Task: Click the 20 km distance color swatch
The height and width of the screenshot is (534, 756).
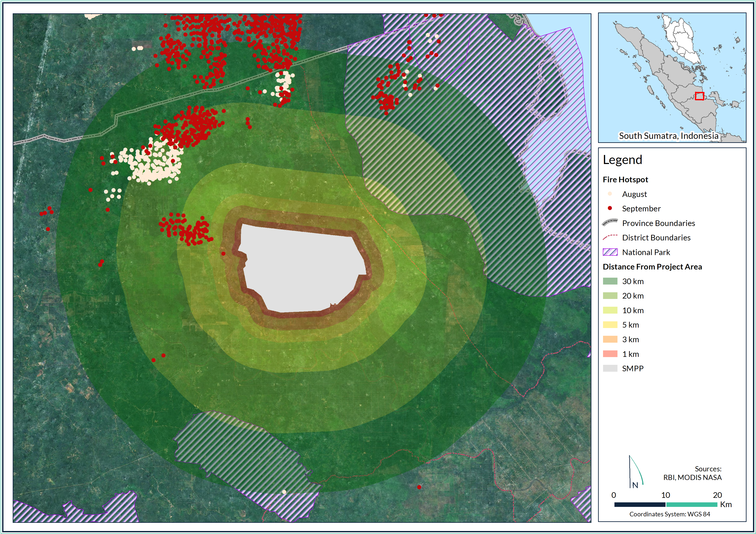Action: (610, 296)
